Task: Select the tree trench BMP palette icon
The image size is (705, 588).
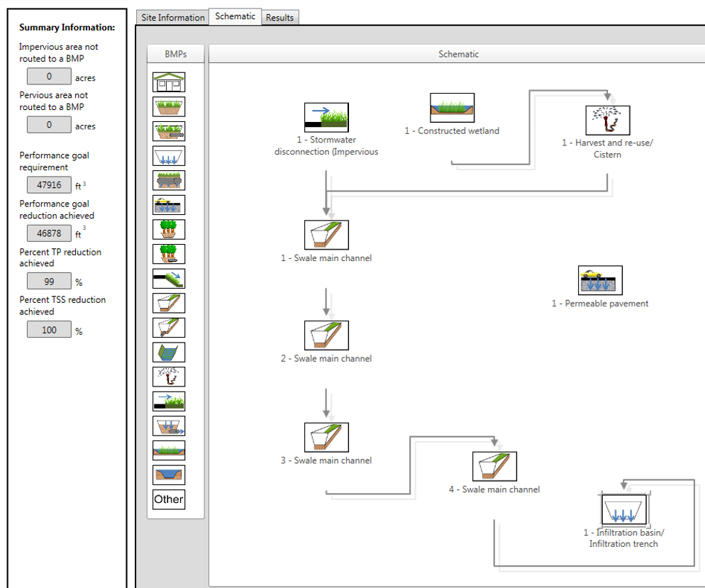Action: 168,229
